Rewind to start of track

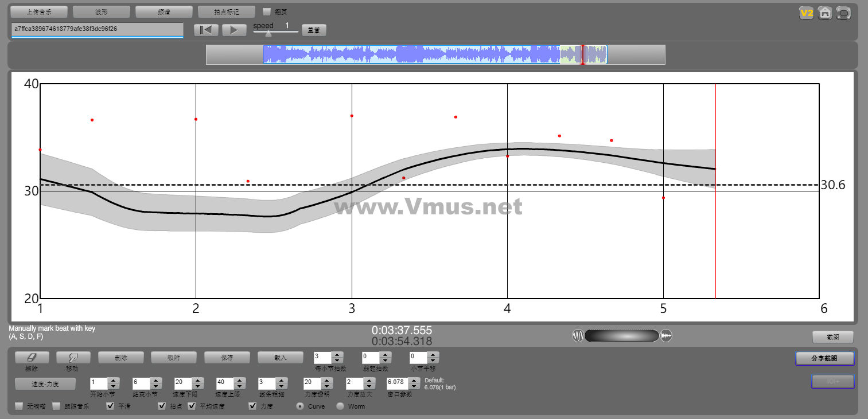(x=206, y=30)
